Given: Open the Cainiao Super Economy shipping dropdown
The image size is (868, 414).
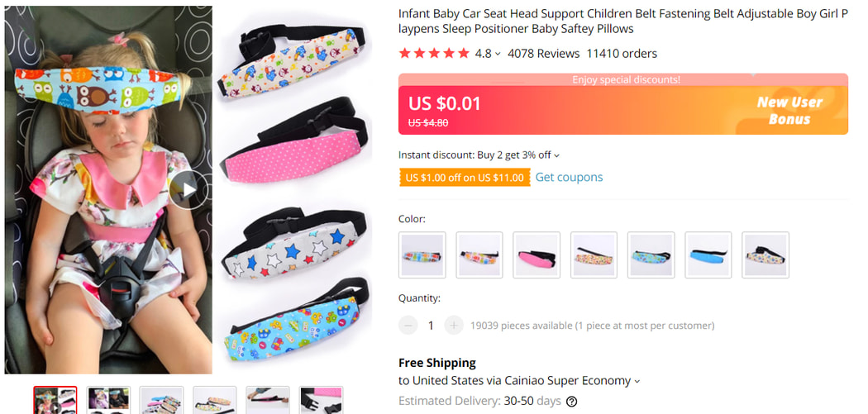Looking at the screenshot, I should (637, 381).
